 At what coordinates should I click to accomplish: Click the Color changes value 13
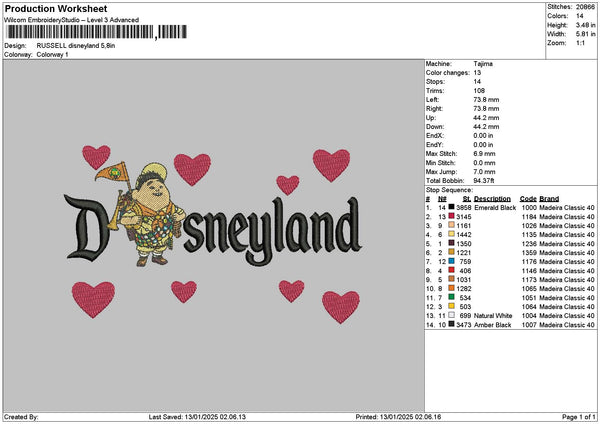477,73
